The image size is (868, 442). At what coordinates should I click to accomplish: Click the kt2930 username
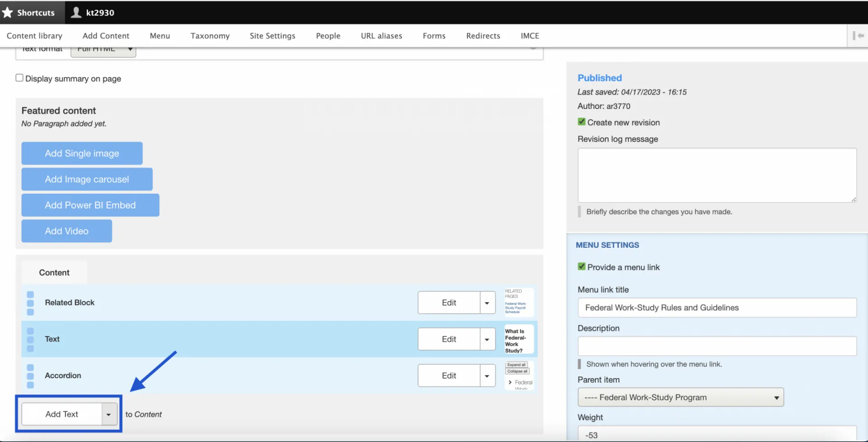[100, 13]
